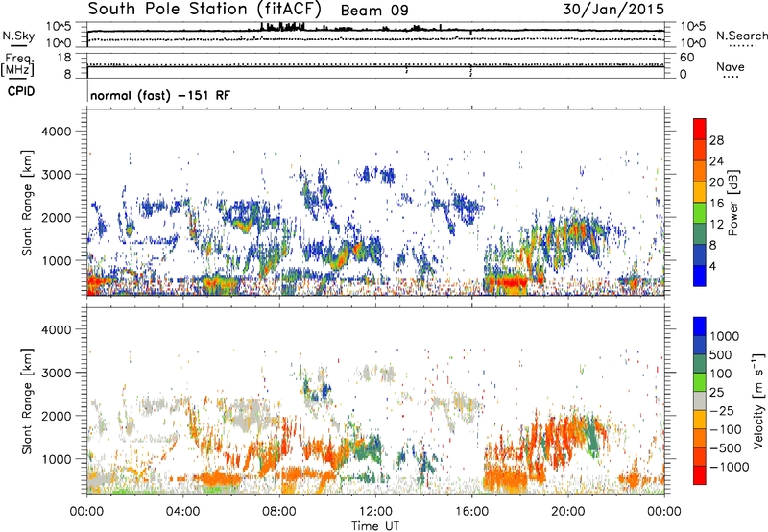Viewport: 768px width, 532px height.
Task: Pick the red Velocity segment below -1000
Action: (x=700, y=475)
